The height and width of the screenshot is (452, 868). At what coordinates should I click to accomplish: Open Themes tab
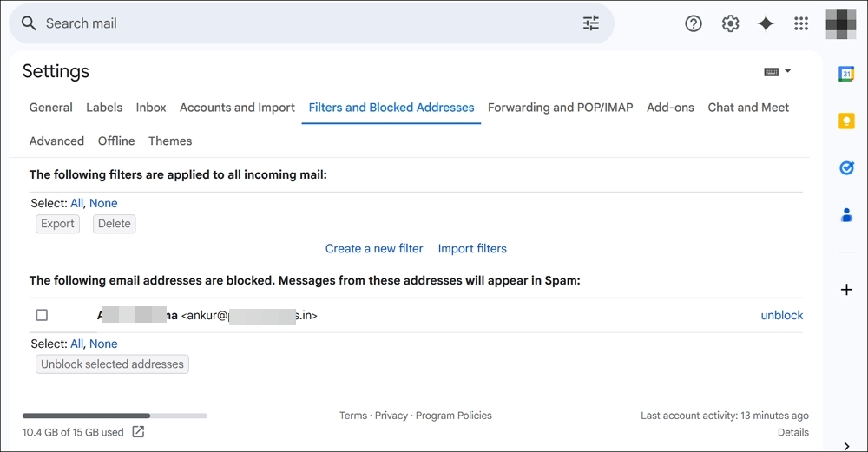(170, 141)
